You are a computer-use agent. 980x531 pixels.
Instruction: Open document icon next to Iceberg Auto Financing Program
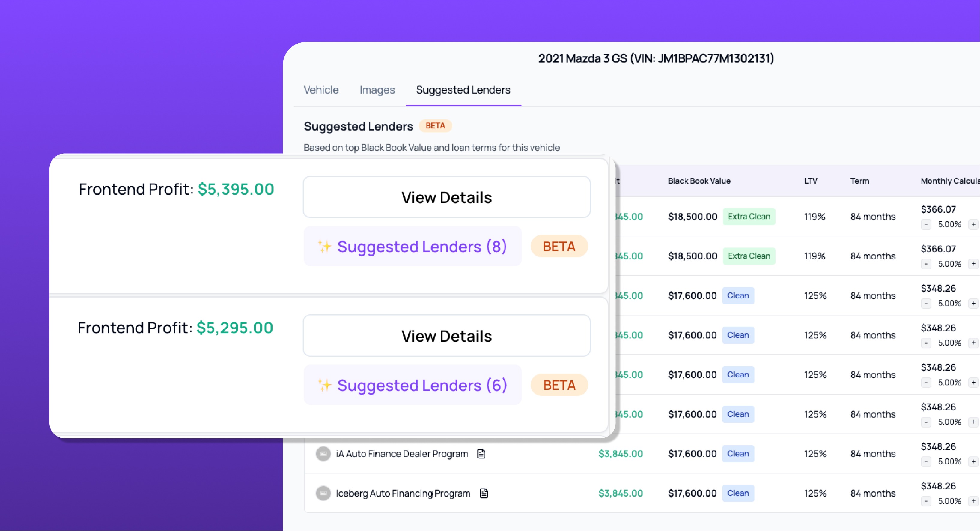(x=484, y=493)
